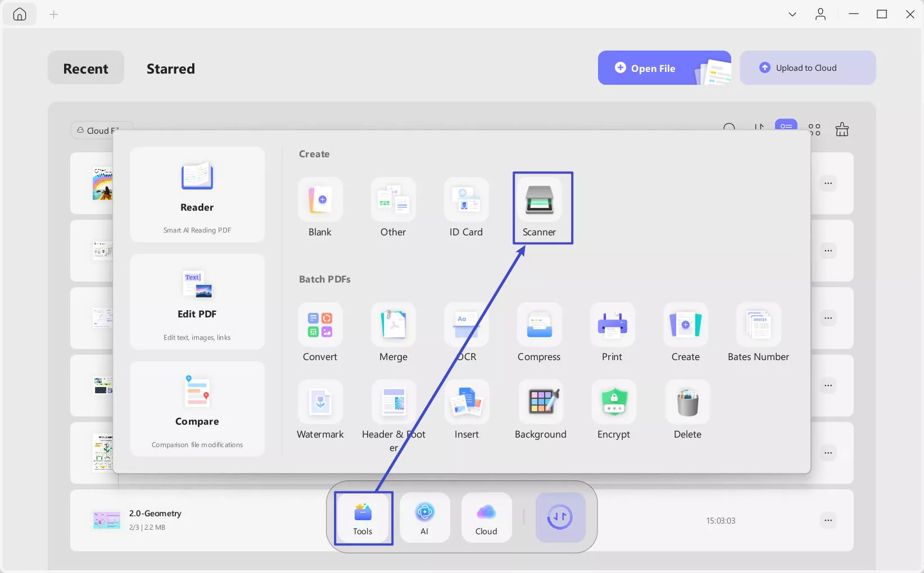Image resolution: width=924 pixels, height=573 pixels.
Task: Open the Create tool under Batch PDFs
Action: (x=686, y=332)
